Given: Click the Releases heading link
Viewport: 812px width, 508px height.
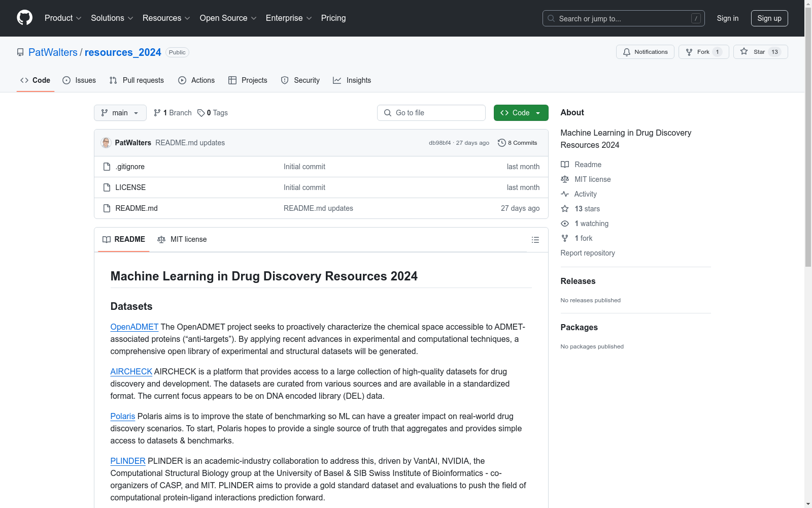Looking at the screenshot, I should click(x=578, y=281).
